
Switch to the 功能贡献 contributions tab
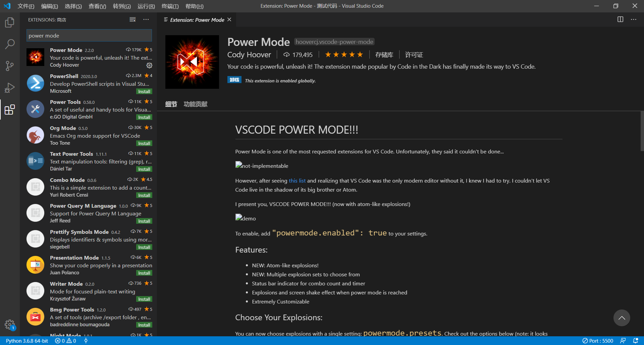click(x=196, y=104)
